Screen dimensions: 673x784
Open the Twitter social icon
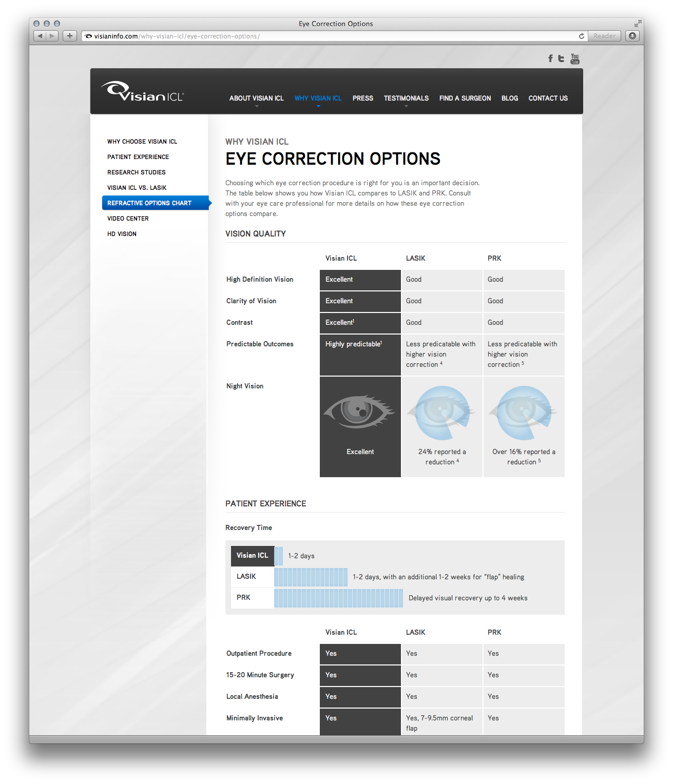(x=561, y=58)
